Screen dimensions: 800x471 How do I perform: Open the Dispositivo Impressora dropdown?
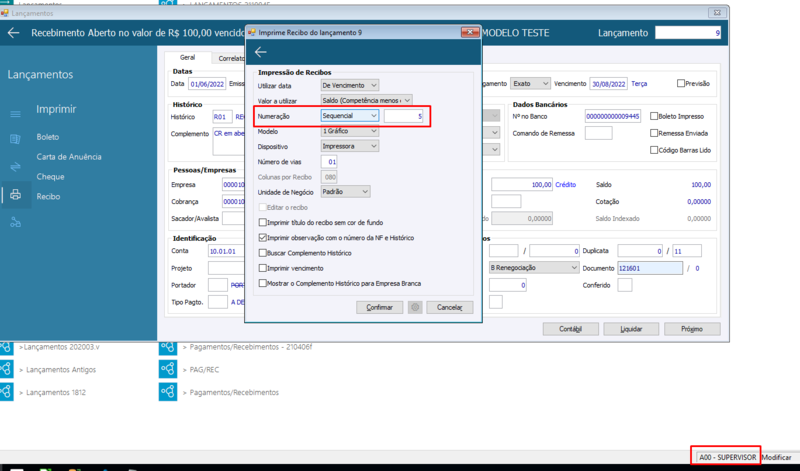point(349,146)
